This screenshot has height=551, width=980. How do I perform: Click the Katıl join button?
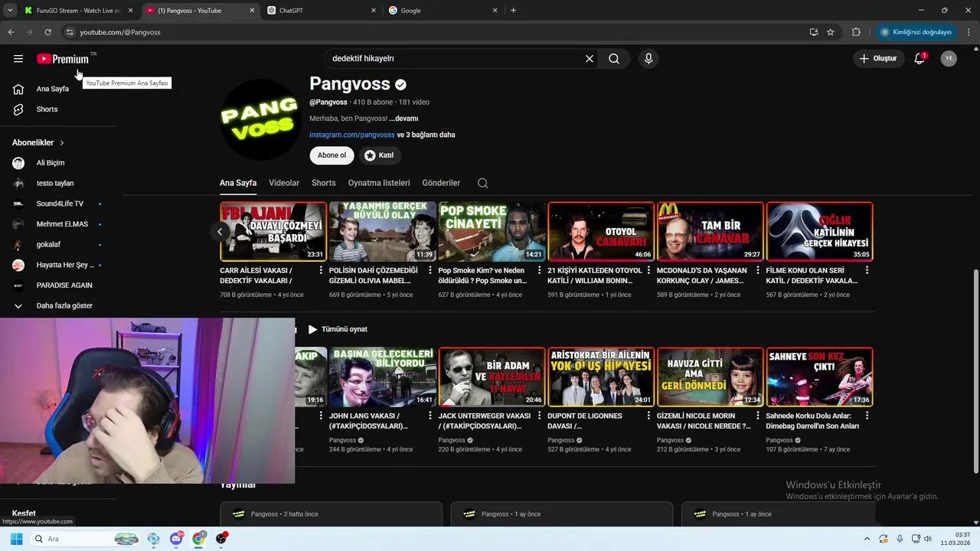(379, 155)
